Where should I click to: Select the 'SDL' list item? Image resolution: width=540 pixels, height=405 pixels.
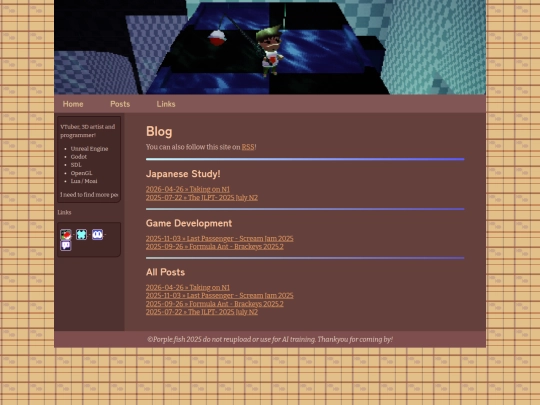point(76,165)
